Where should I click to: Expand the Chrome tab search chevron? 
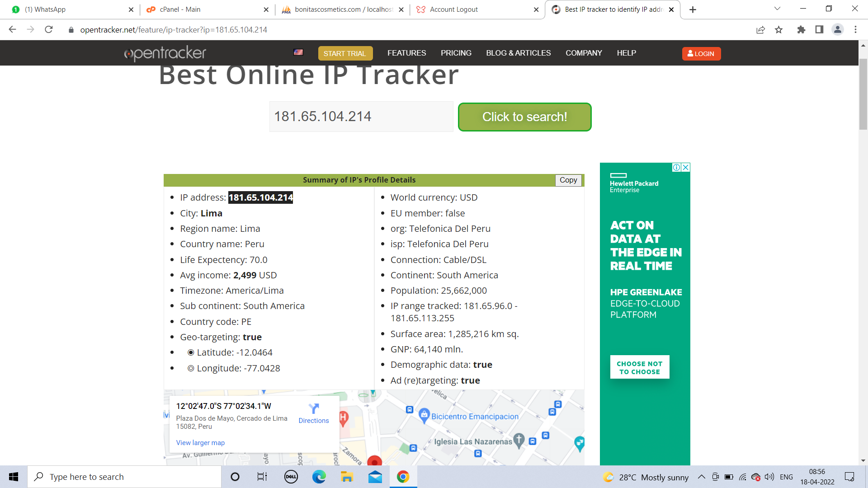tap(777, 9)
